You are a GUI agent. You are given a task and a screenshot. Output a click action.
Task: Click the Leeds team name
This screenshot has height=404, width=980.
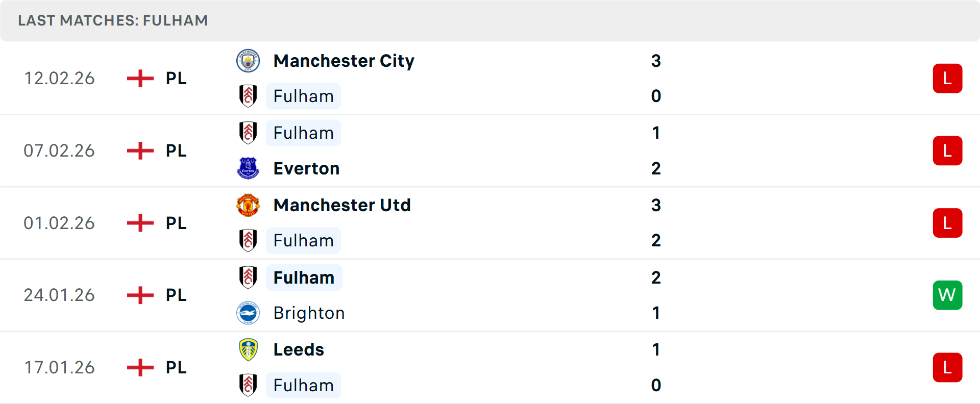click(298, 349)
